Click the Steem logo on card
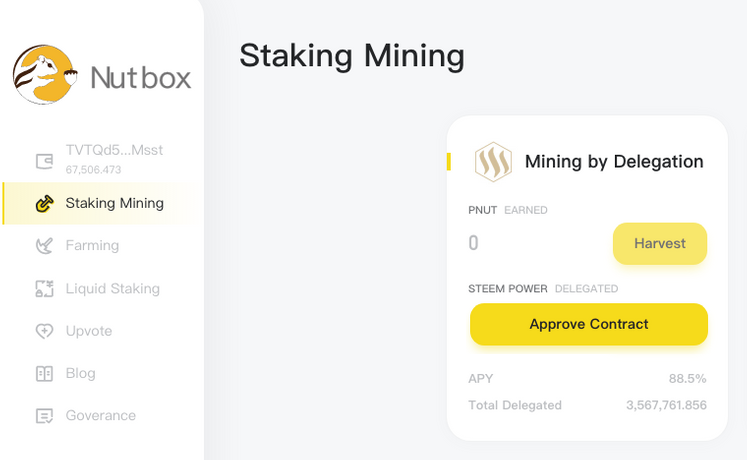The image size is (747, 460). click(493, 162)
